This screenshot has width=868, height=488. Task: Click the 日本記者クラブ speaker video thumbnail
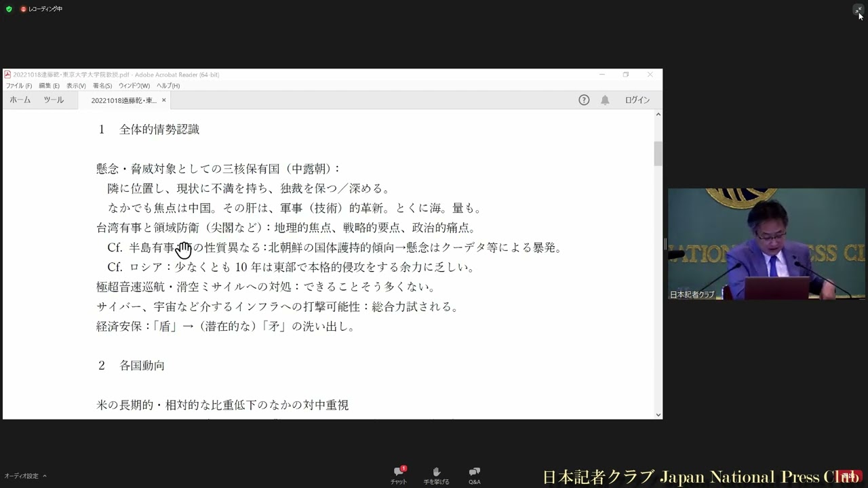766,244
